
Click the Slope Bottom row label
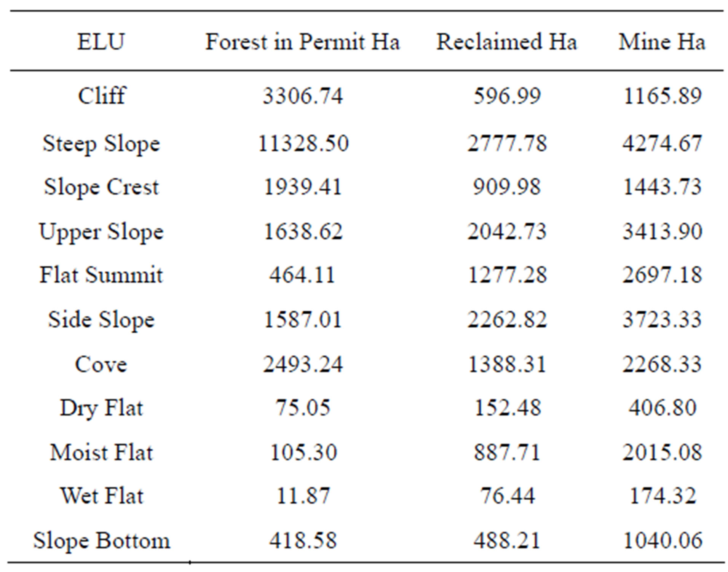(101, 540)
